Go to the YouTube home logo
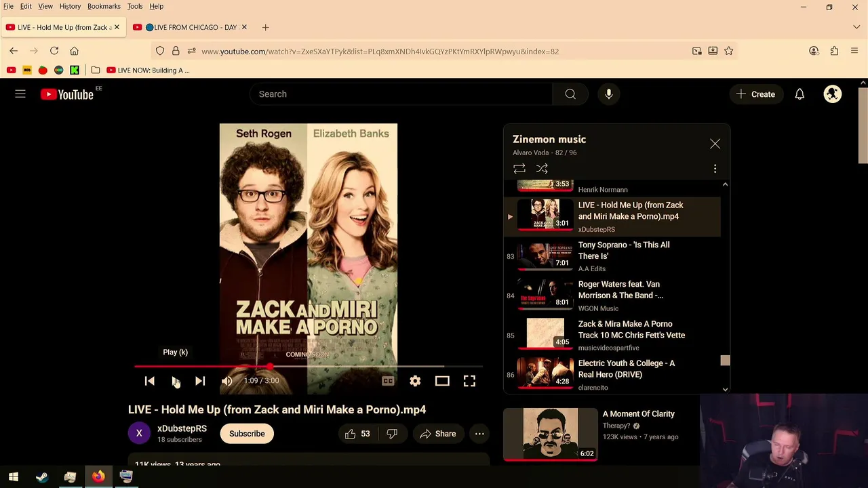The height and width of the screenshot is (488, 868). [x=66, y=94]
